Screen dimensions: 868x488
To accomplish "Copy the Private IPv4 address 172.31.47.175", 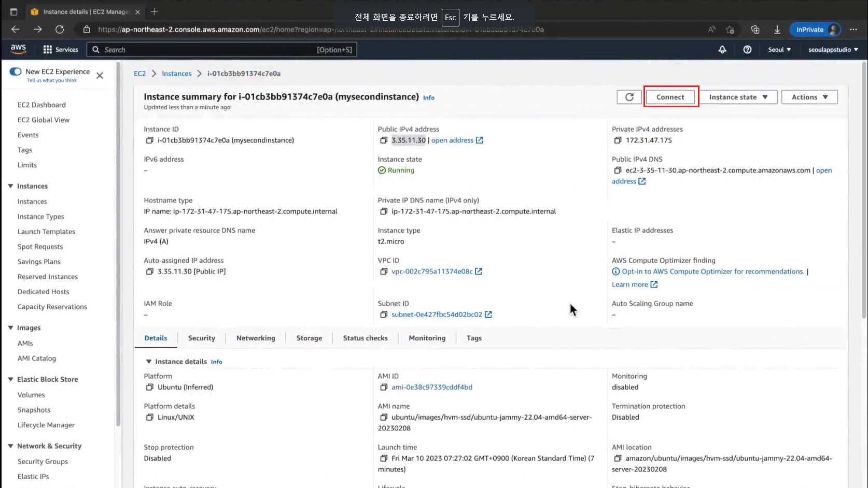I will pyautogui.click(x=618, y=140).
